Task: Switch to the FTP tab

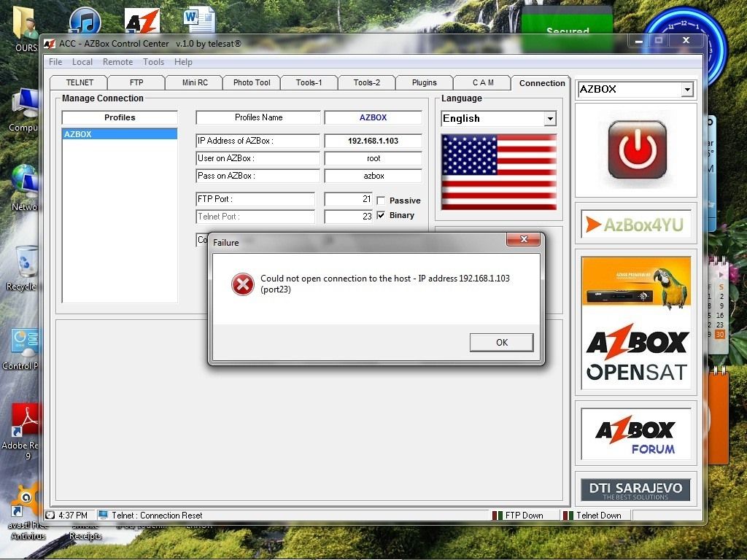Action: [136, 82]
